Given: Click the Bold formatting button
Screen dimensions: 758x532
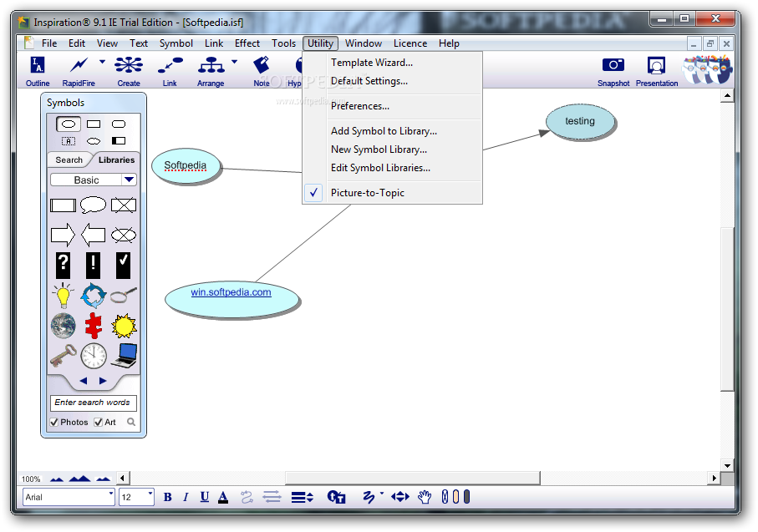Looking at the screenshot, I should tap(167, 497).
